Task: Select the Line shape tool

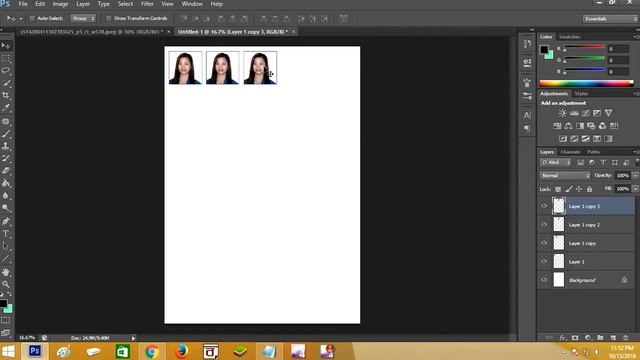Action: tap(6, 258)
